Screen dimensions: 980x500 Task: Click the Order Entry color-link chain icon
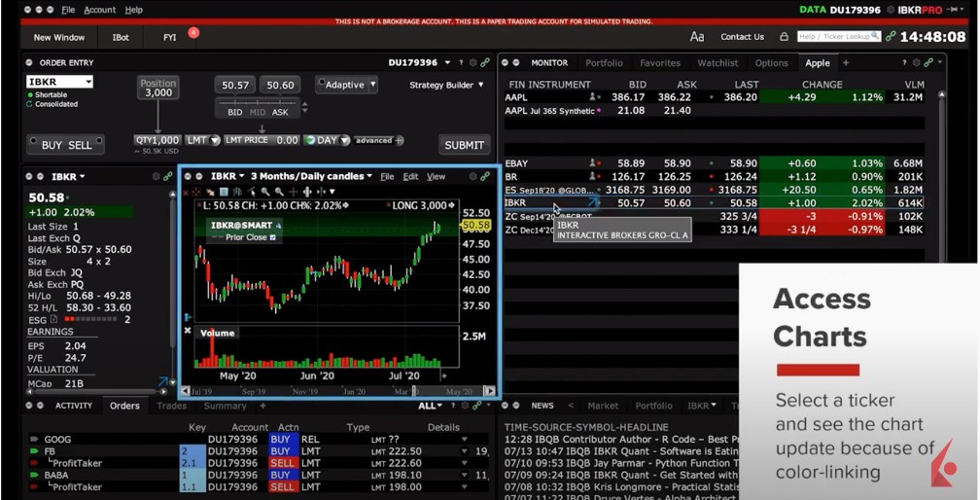click(x=485, y=62)
